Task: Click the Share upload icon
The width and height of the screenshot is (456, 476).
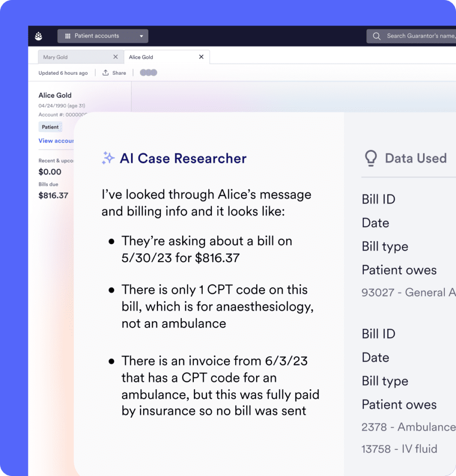Action: tap(106, 73)
